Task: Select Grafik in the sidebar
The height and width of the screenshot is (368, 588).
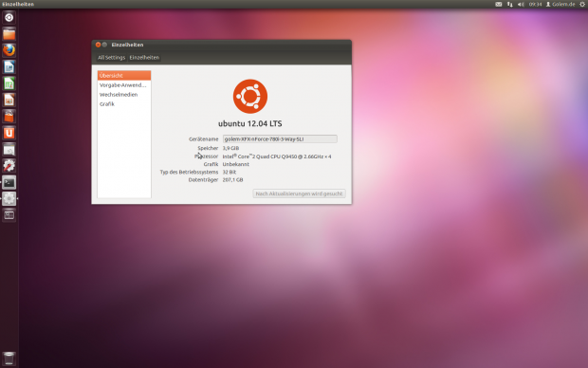Action: [124, 104]
